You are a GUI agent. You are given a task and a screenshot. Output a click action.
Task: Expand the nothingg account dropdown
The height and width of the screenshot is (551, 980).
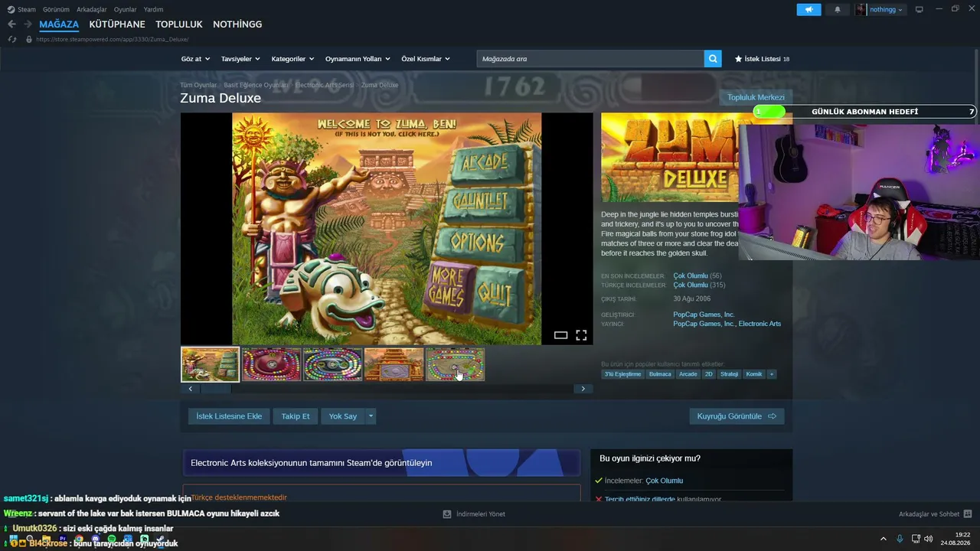886,9
